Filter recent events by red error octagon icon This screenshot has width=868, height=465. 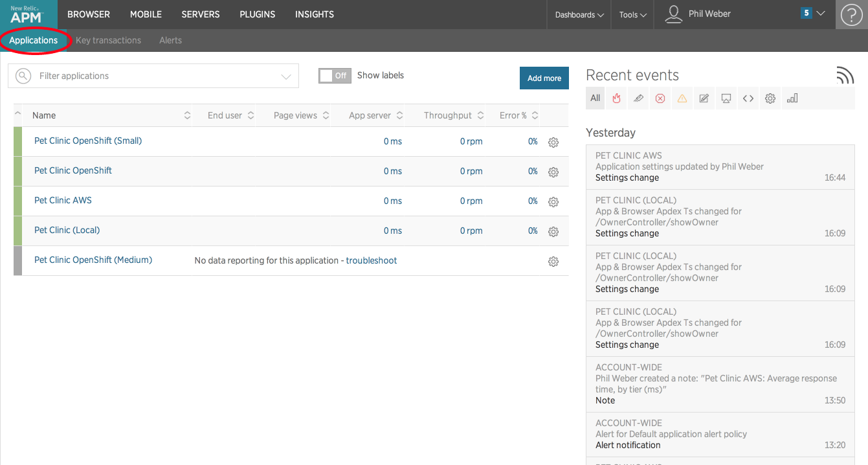[x=660, y=98]
